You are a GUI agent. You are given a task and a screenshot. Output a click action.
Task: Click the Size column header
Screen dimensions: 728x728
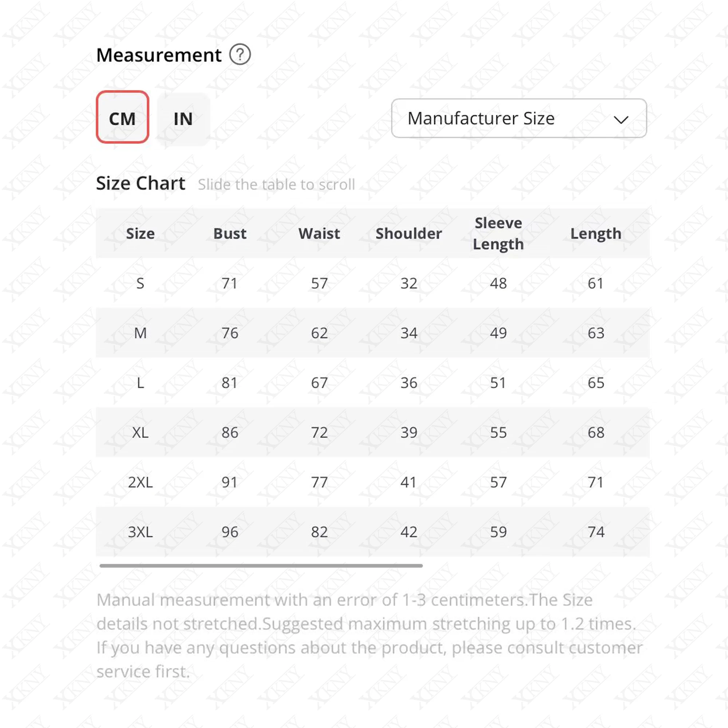(140, 234)
